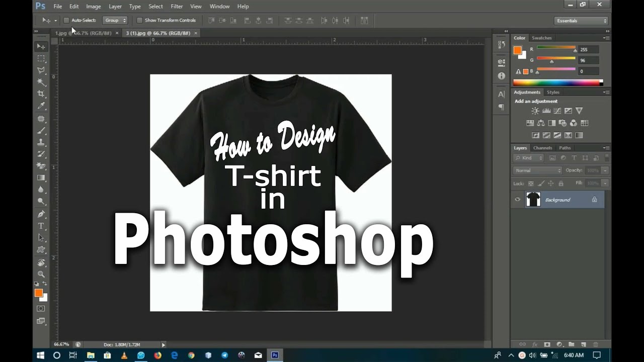This screenshot has width=644, height=362.
Task: Switch to the Channels tab
Action: [x=543, y=148]
